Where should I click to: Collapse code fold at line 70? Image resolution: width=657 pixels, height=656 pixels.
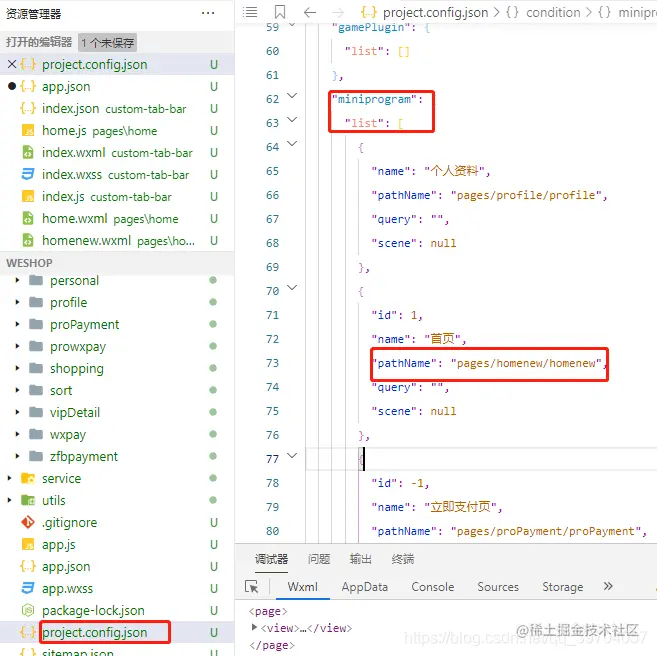pyautogui.click(x=292, y=288)
